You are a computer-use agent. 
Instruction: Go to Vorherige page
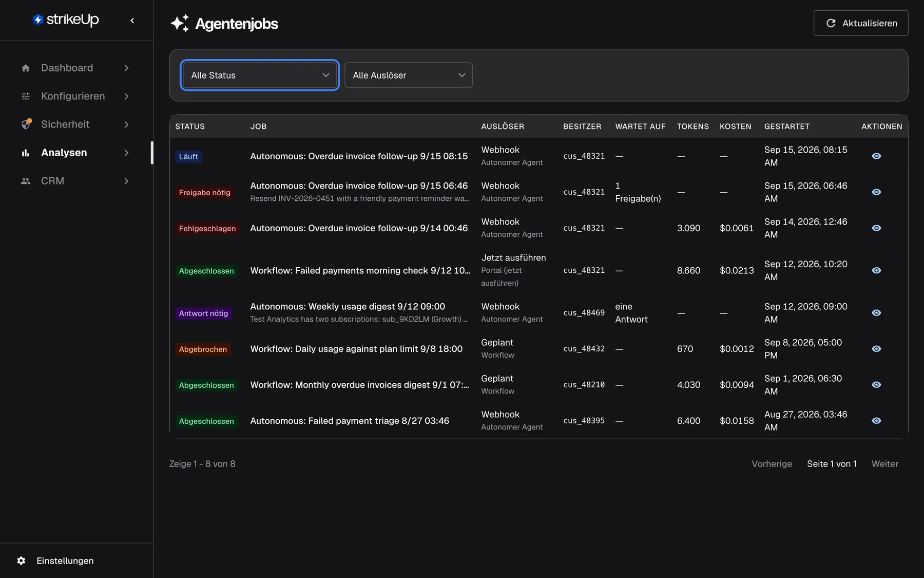(x=772, y=464)
